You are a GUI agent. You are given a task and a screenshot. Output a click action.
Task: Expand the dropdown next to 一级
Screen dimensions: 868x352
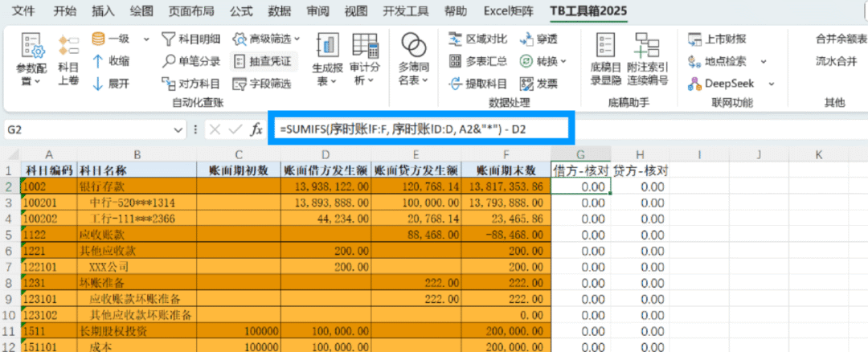146,39
